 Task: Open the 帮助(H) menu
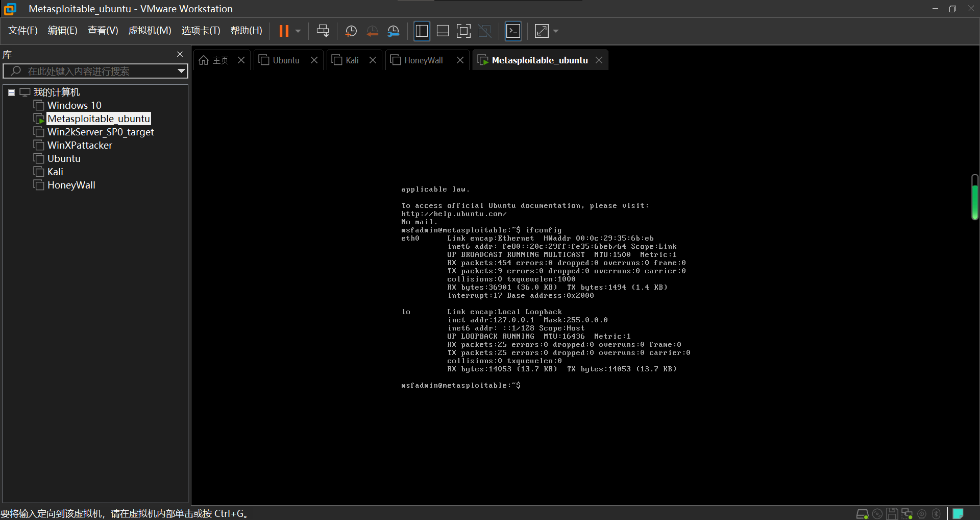247,31
